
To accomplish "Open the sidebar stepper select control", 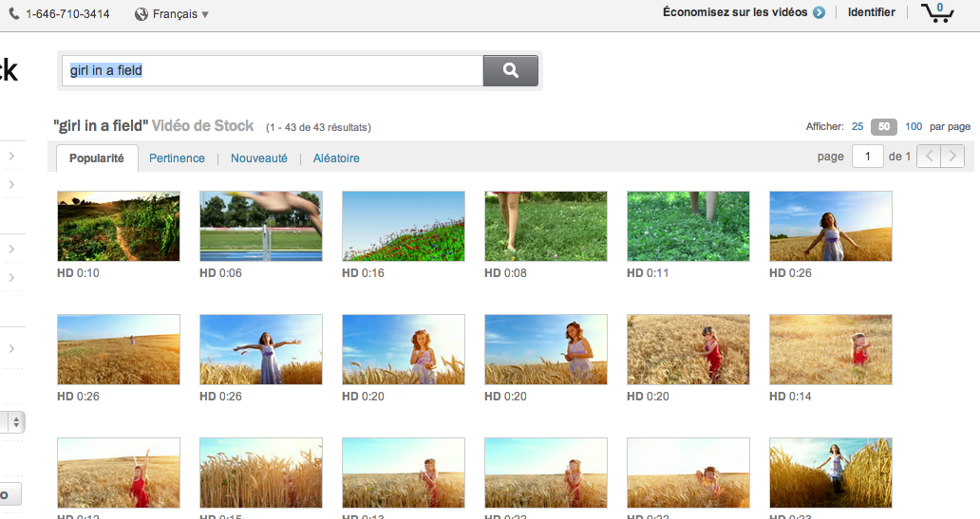I will pos(16,421).
